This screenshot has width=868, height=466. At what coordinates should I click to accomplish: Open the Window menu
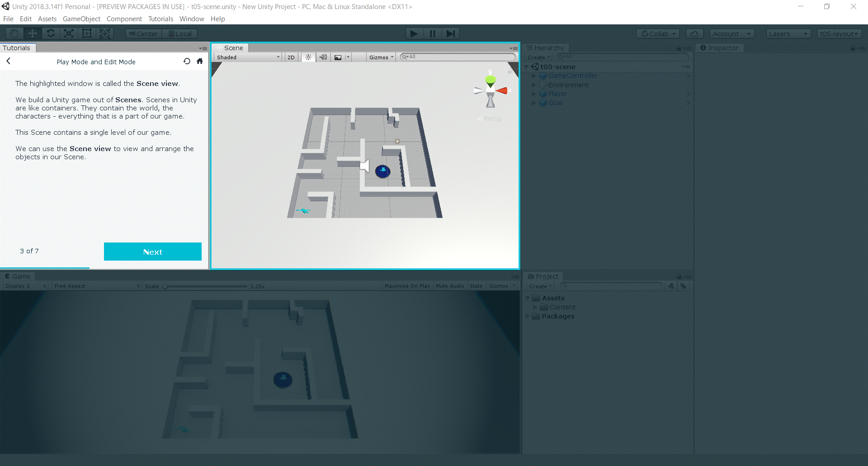coord(192,19)
